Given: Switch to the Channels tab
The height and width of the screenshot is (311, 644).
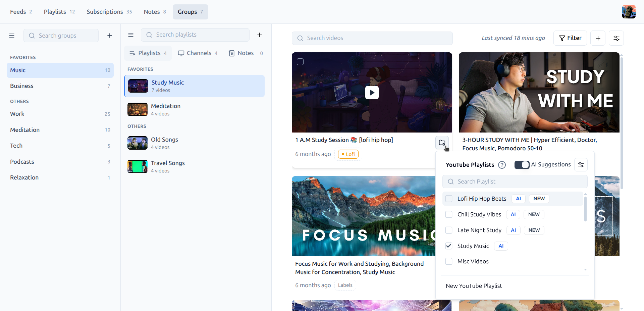Looking at the screenshot, I should point(198,53).
